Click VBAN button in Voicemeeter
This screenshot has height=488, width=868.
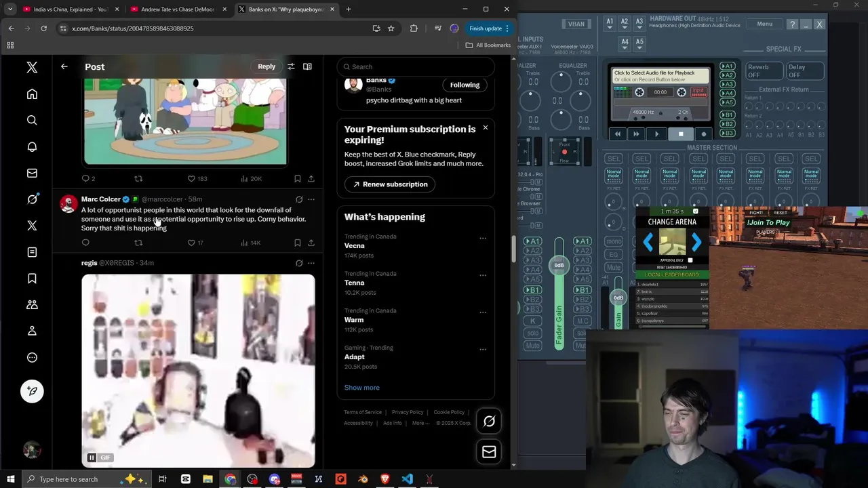(x=576, y=24)
